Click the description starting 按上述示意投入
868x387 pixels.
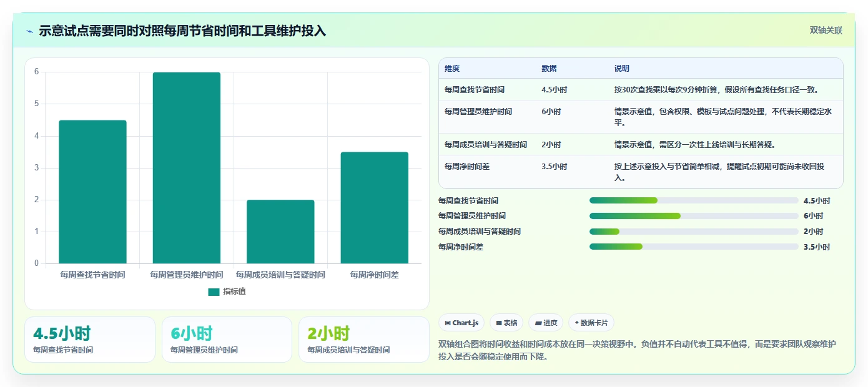coord(719,172)
